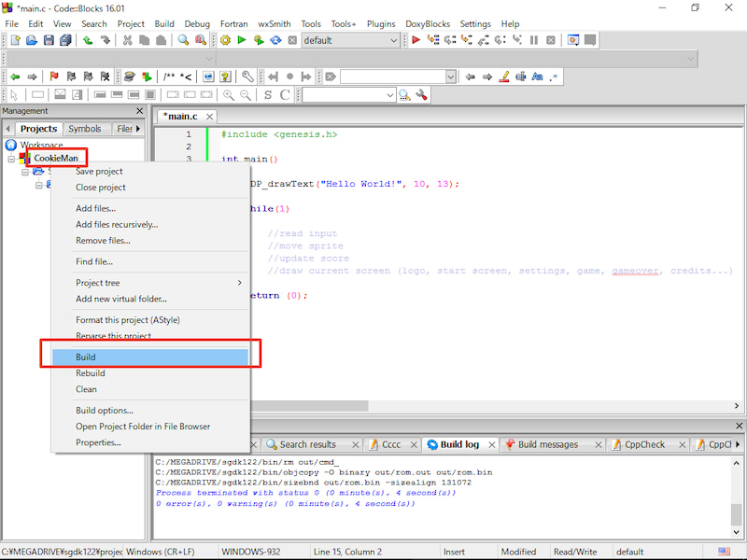
Task: Click the S toggle source icon
Action: point(268,95)
